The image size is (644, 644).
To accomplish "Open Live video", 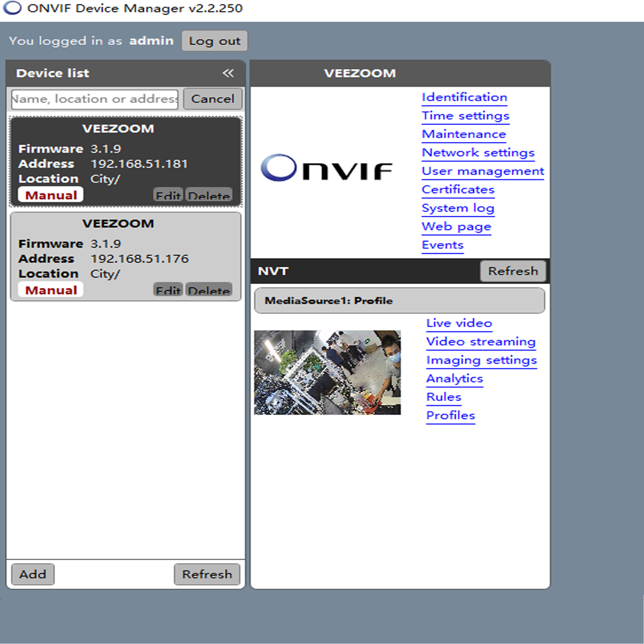I will pos(459,323).
